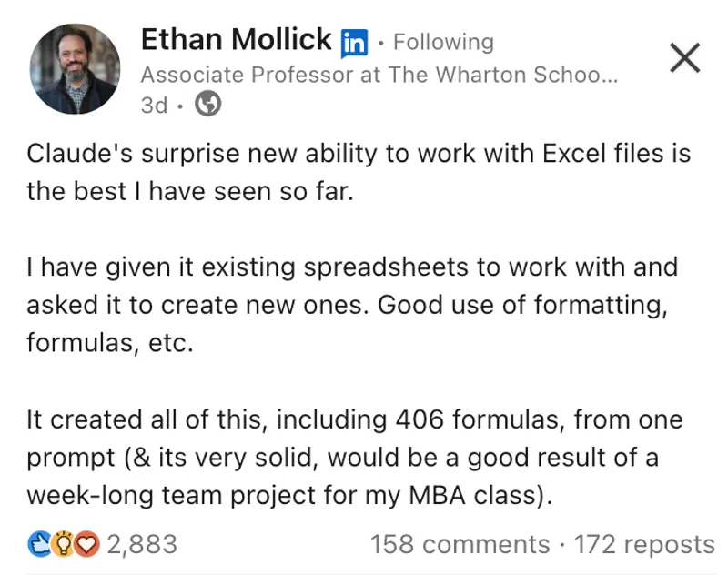Dismiss the post with the X button

coord(684,57)
